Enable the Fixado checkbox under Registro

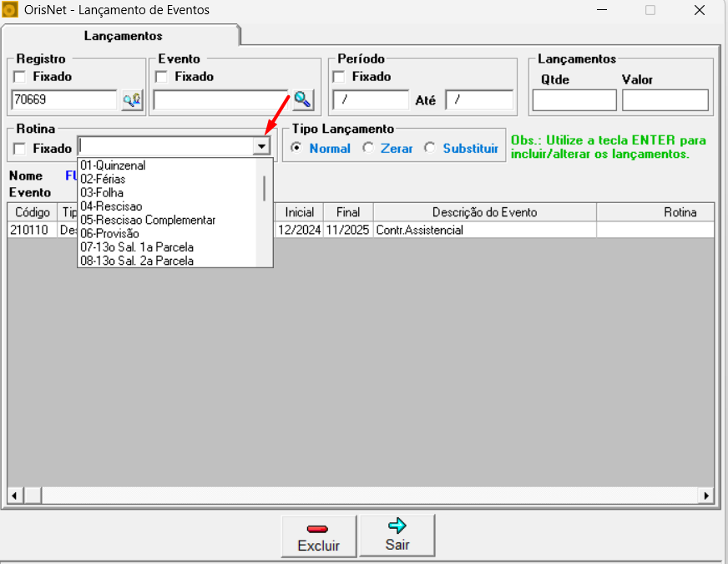click(19, 77)
